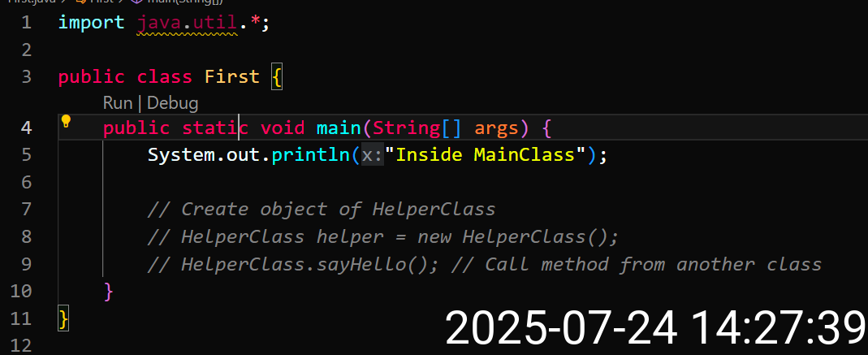This screenshot has height=355, width=868.
Task: Click the println method call
Action: tap(311, 154)
